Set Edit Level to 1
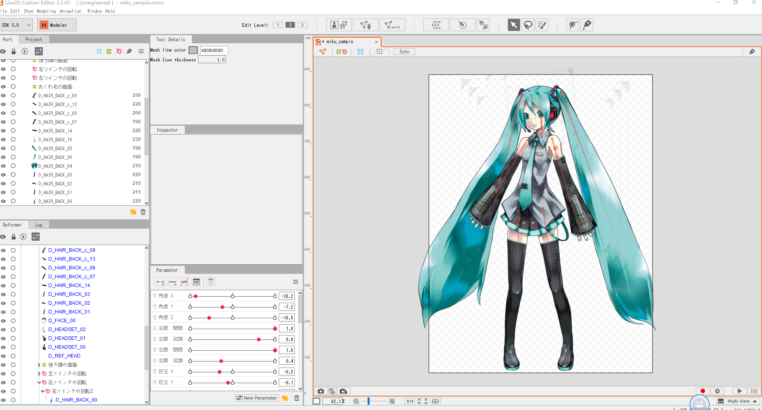The height and width of the screenshot is (410, 762). pyautogui.click(x=277, y=25)
